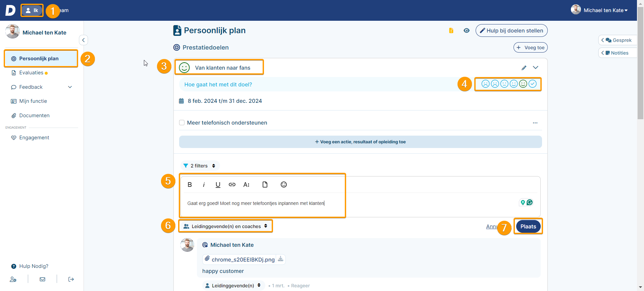Click Hulp Nodig? help link
Screen dimensions: 644x291
(30, 266)
